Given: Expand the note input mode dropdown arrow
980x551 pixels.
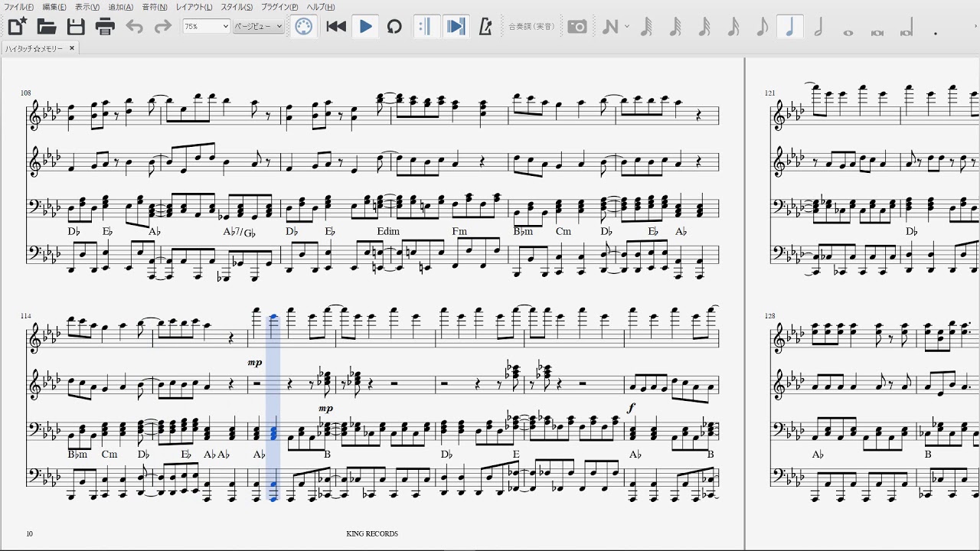Looking at the screenshot, I should [x=627, y=27].
